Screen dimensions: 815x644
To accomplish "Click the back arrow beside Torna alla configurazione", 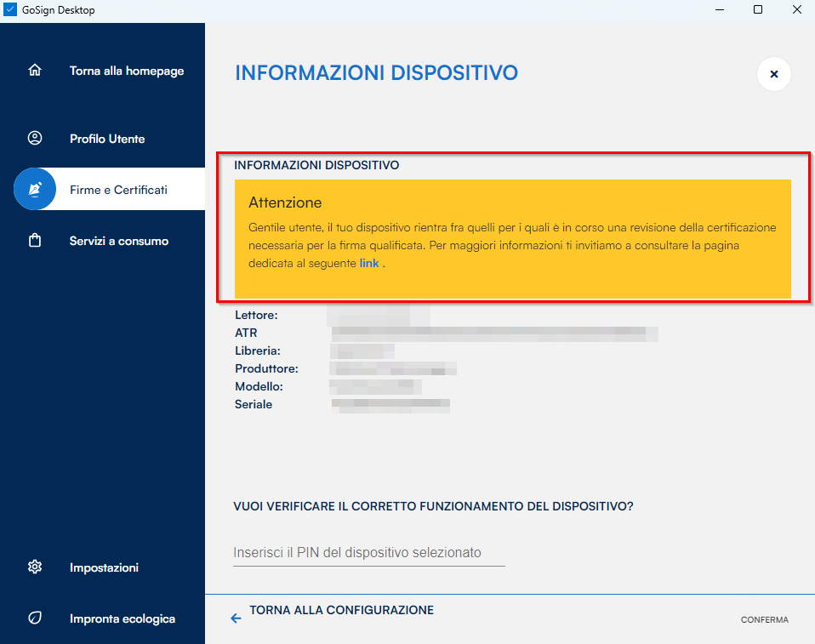I will click(236, 618).
